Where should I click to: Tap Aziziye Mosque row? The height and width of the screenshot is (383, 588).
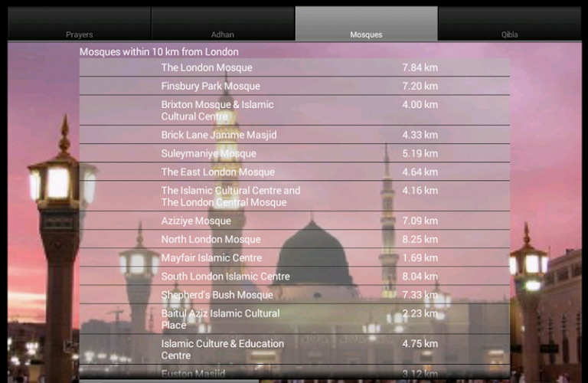coord(294,221)
